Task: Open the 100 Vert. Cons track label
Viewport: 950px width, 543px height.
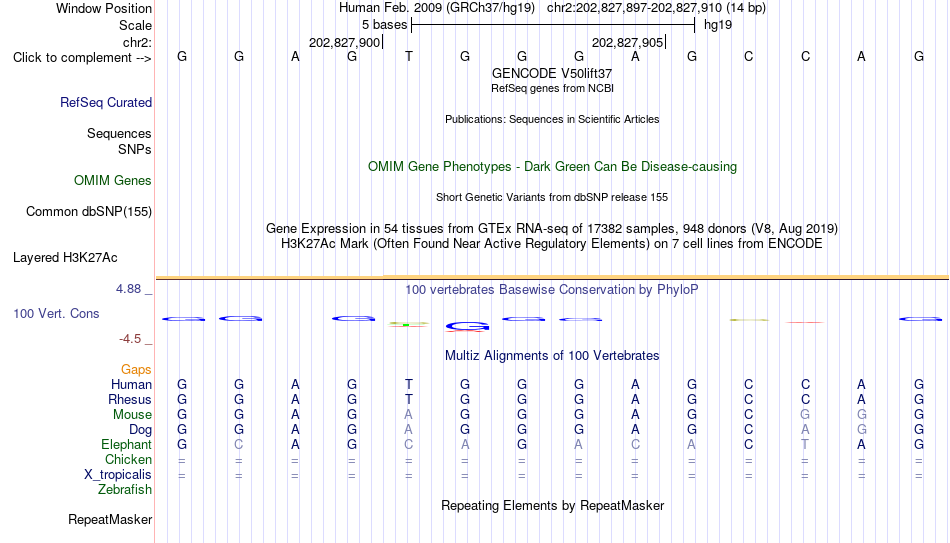Action: 56,313
